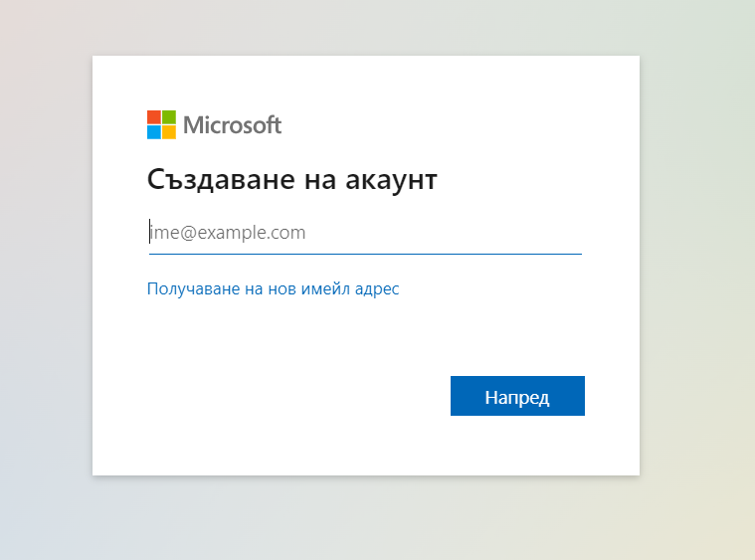Click the green square of Microsoft logo
755x560 pixels.
click(169, 117)
